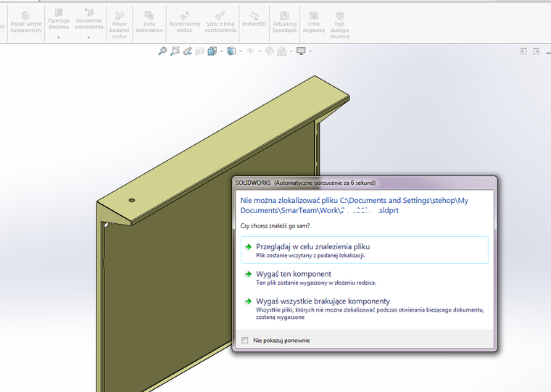Click Previous View icon
The image size is (551, 392).
pyautogui.click(x=187, y=51)
